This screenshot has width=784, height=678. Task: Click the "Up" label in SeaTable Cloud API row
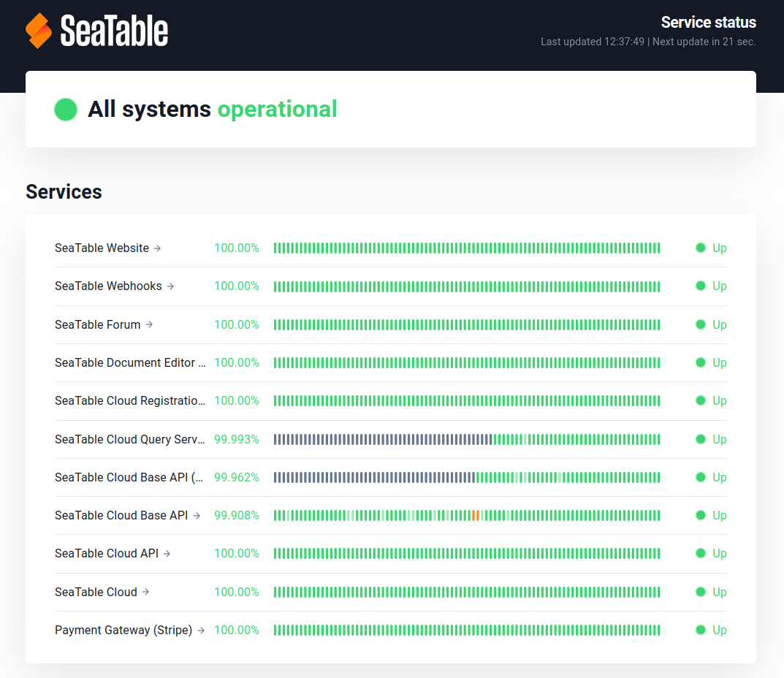pos(720,553)
